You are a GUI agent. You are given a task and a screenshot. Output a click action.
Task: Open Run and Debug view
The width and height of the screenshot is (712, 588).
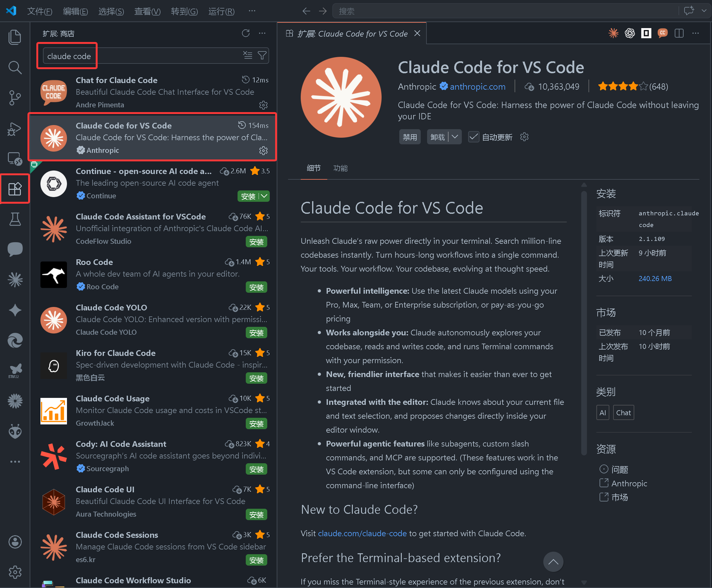tap(15, 129)
